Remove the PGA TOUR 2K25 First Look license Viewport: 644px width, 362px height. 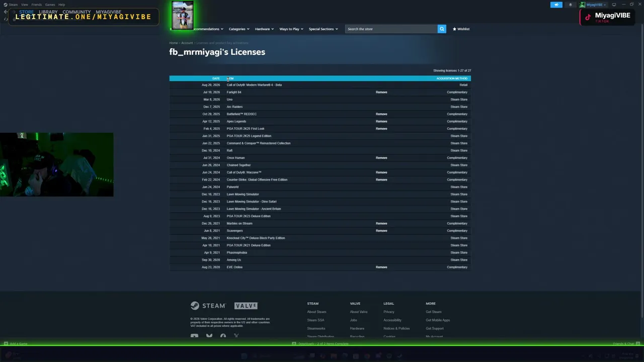coord(381,129)
